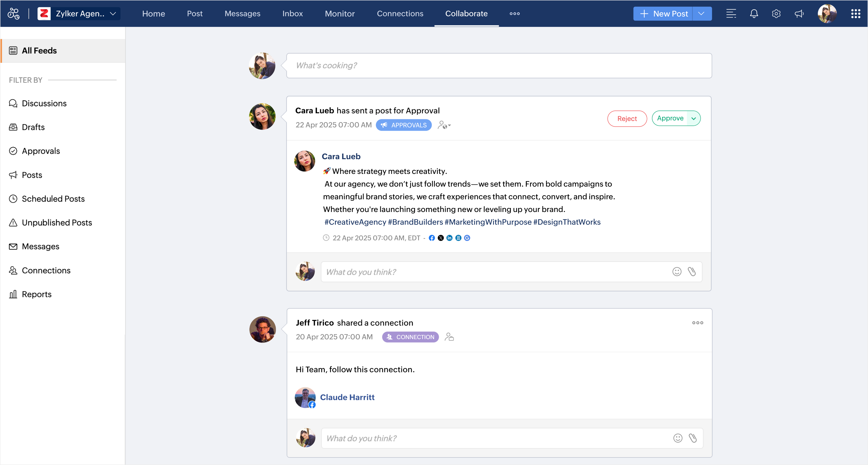This screenshot has height=465, width=868.
Task: Filter feeds by Scheduled Posts
Action: (x=53, y=199)
